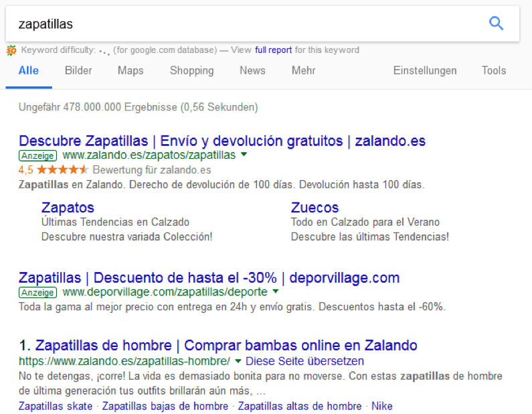Image resolution: width=532 pixels, height=414 pixels.
Task: Switch to the Maps tab
Action: click(130, 70)
